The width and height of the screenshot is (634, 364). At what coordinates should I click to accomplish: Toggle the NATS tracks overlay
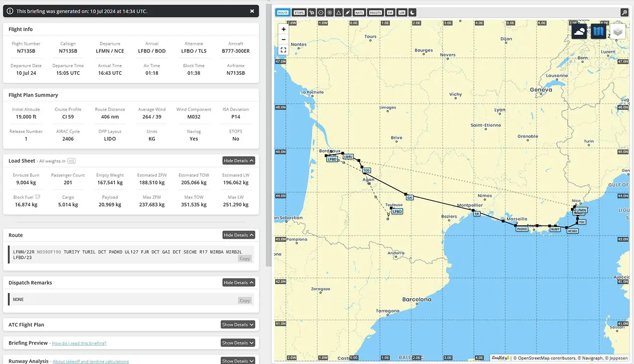click(359, 12)
